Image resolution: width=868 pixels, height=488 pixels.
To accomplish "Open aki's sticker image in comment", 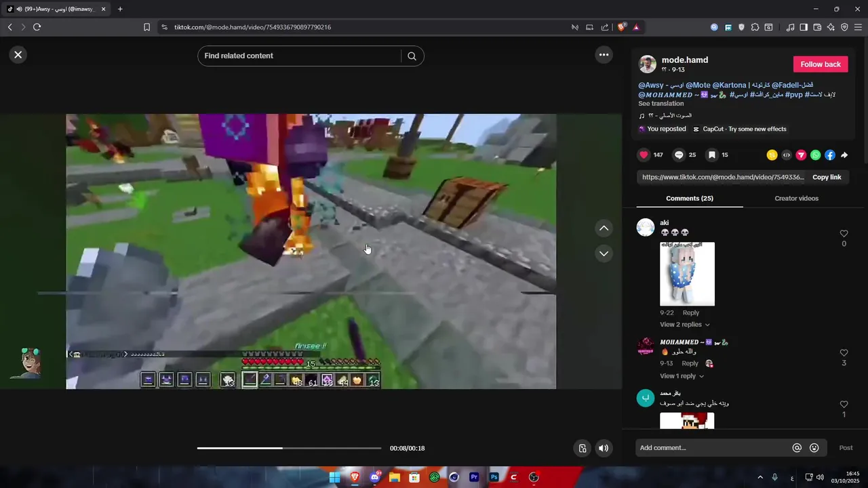I will [687, 274].
